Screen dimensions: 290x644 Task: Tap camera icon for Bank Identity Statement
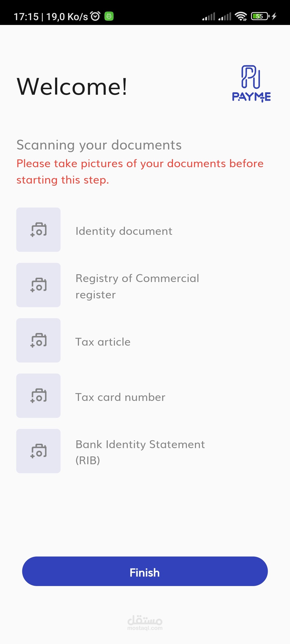tap(38, 451)
